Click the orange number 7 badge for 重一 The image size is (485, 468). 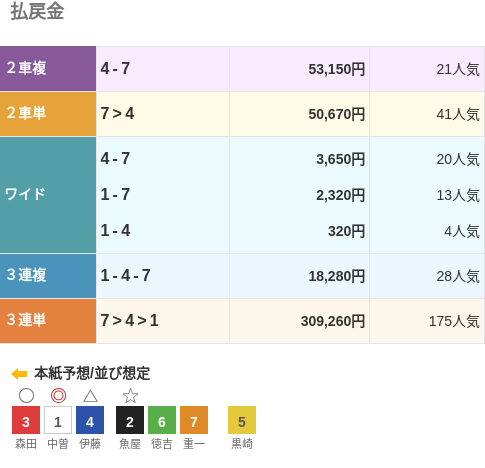tap(194, 420)
